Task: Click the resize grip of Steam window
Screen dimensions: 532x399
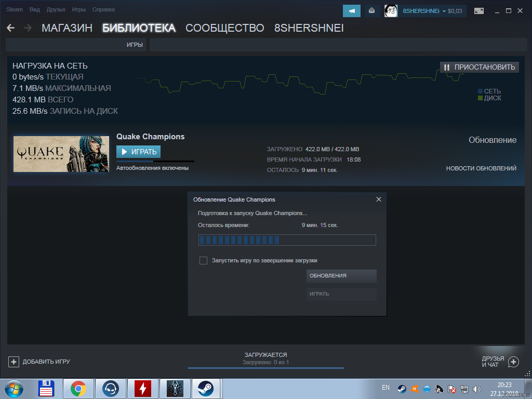Action: [527, 374]
